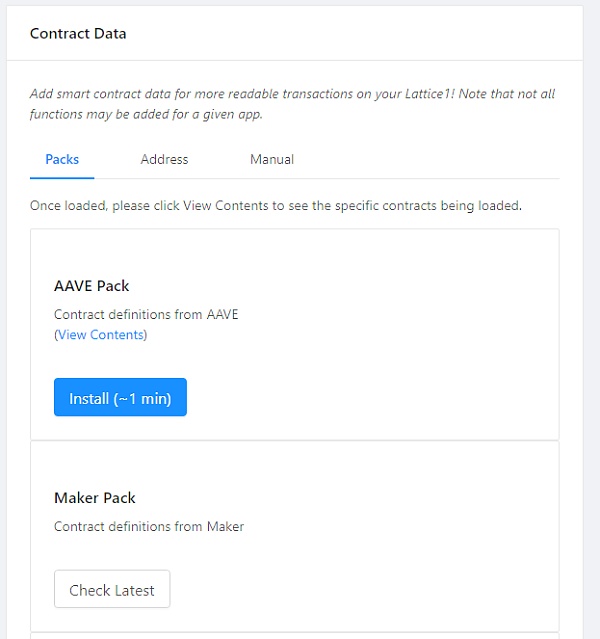
Task: Click the Check Latest button
Action: [x=112, y=590]
